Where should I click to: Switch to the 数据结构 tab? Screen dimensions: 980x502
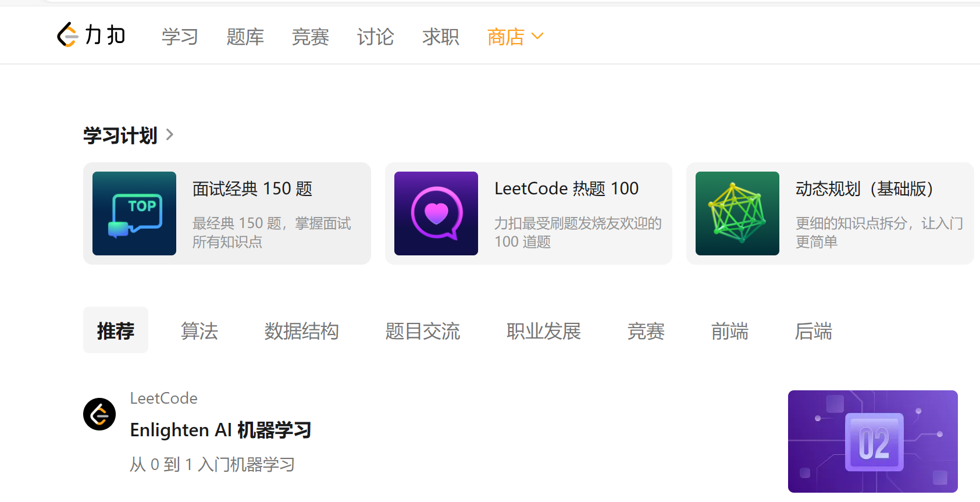tap(302, 331)
